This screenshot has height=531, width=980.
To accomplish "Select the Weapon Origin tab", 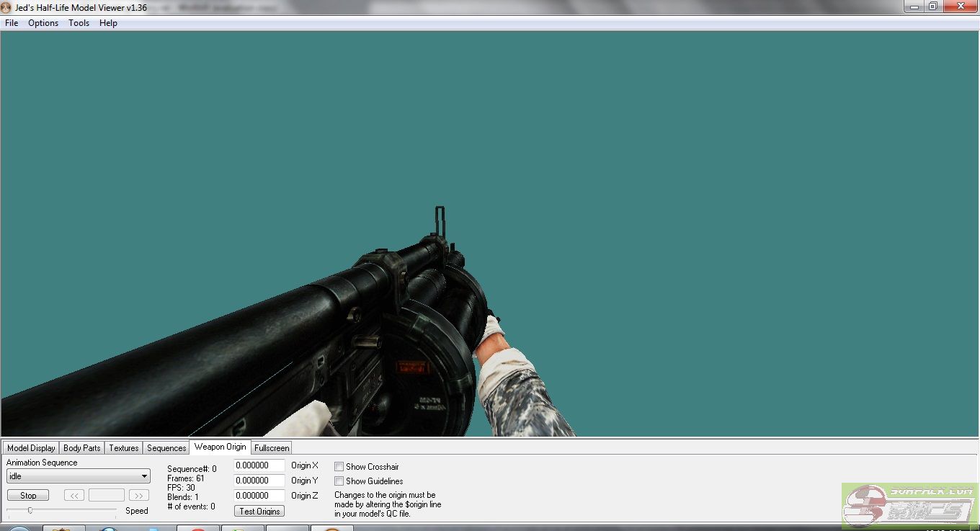I will tap(220, 447).
